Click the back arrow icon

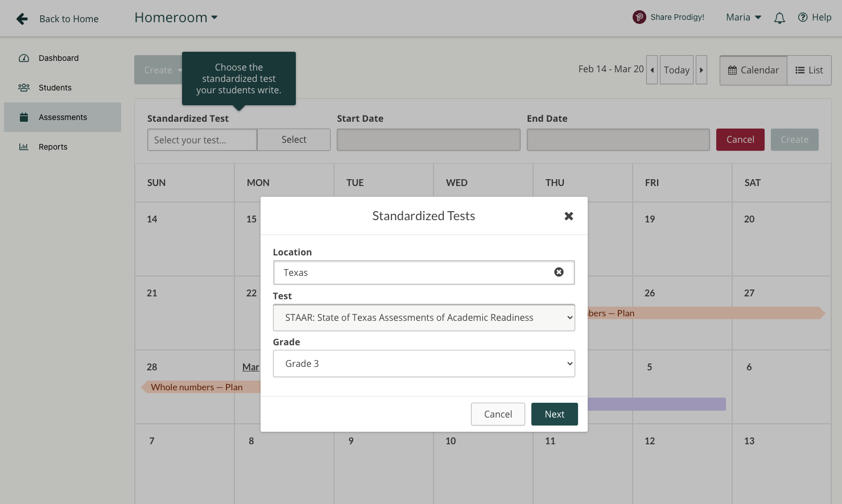tap(22, 19)
